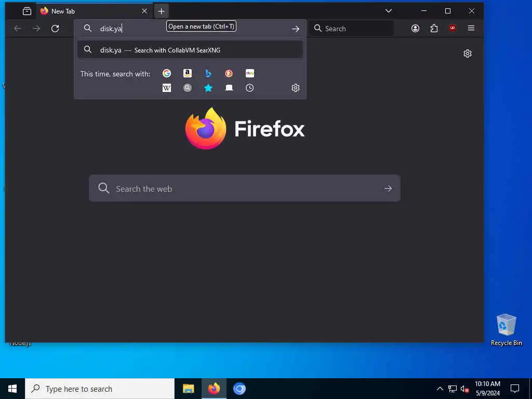Select Firefox taskbar icon
The height and width of the screenshot is (399, 532).
pos(214,389)
